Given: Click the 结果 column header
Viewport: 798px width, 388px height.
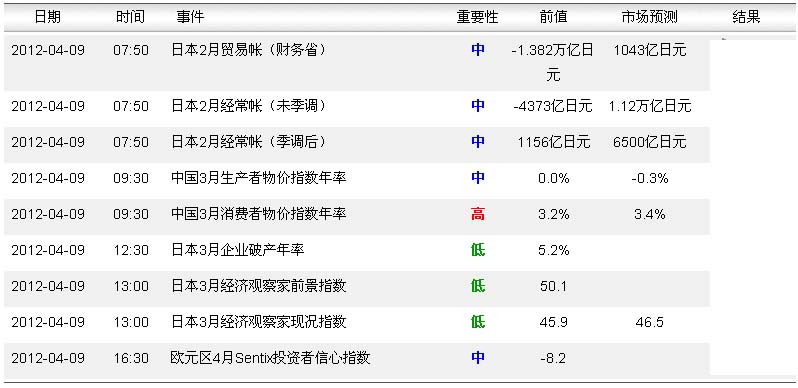Looking at the screenshot, I should 746,17.
